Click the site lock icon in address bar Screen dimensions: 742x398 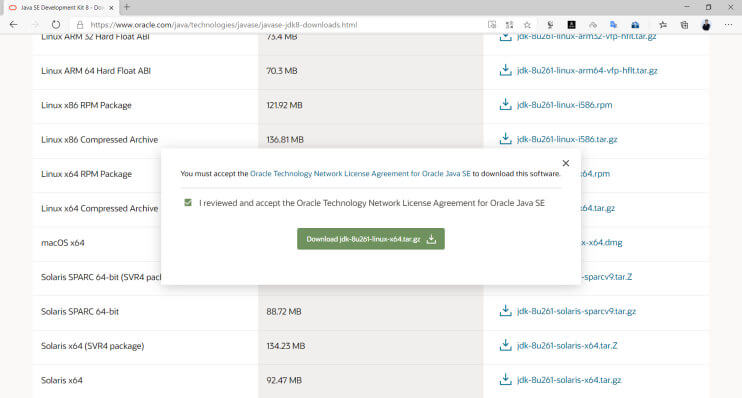point(80,25)
